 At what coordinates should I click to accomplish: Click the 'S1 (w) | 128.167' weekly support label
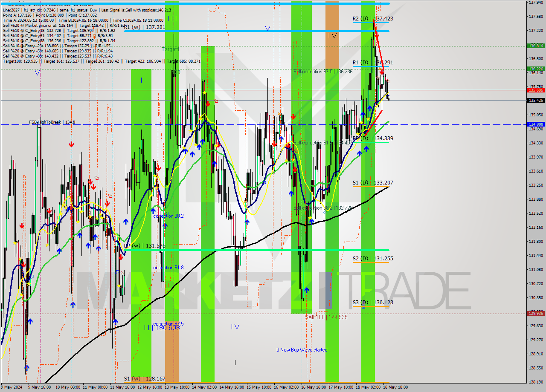(145, 378)
